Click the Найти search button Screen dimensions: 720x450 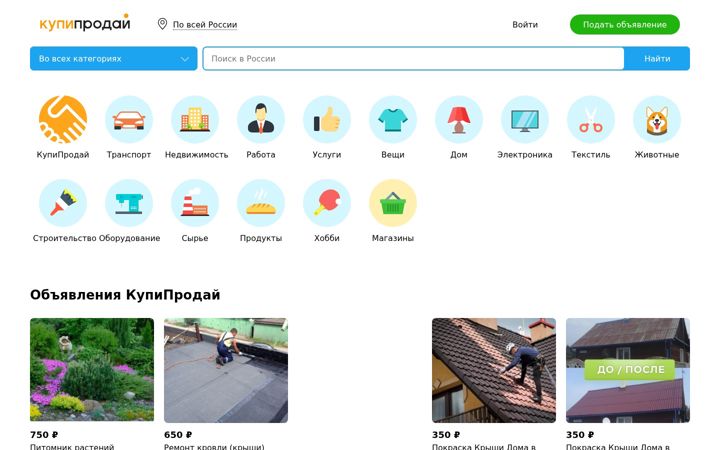[657, 58]
